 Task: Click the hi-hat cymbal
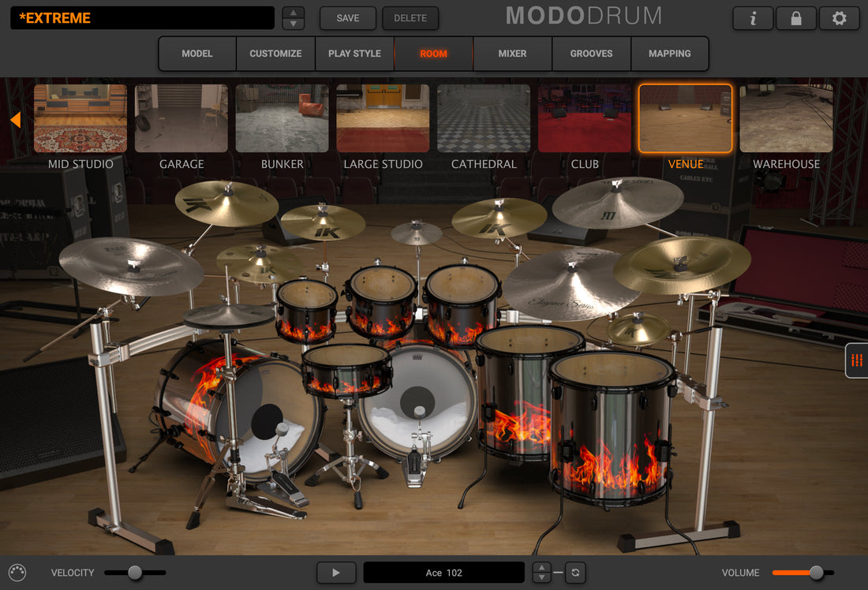(x=228, y=316)
